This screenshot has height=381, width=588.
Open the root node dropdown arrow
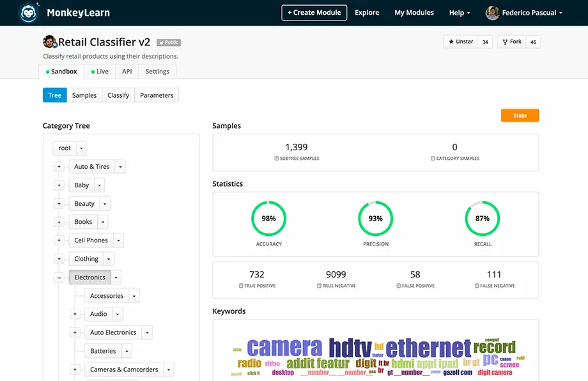pos(81,148)
